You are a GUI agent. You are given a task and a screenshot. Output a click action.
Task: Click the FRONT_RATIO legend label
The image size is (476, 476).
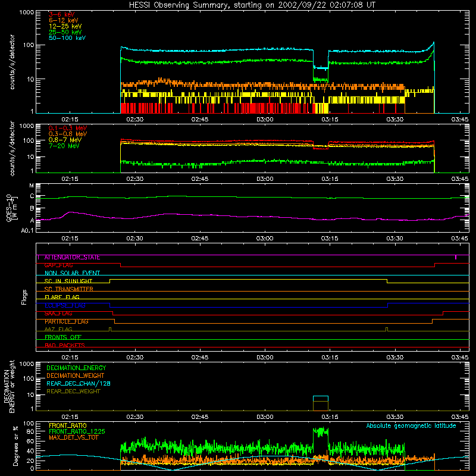(x=68, y=425)
